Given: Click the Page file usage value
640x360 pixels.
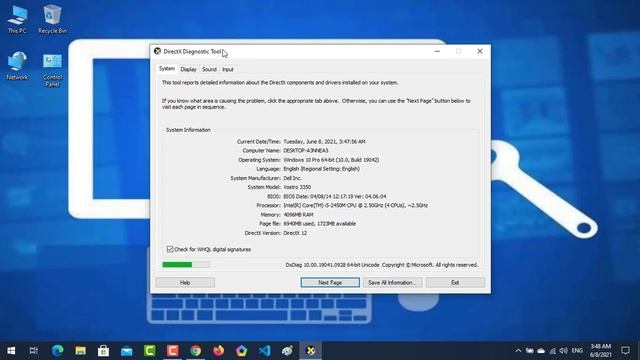Looking at the screenshot, I should pyautogui.click(x=320, y=224).
